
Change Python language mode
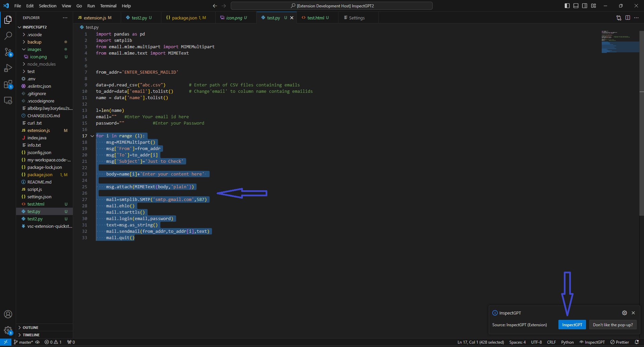567,342
